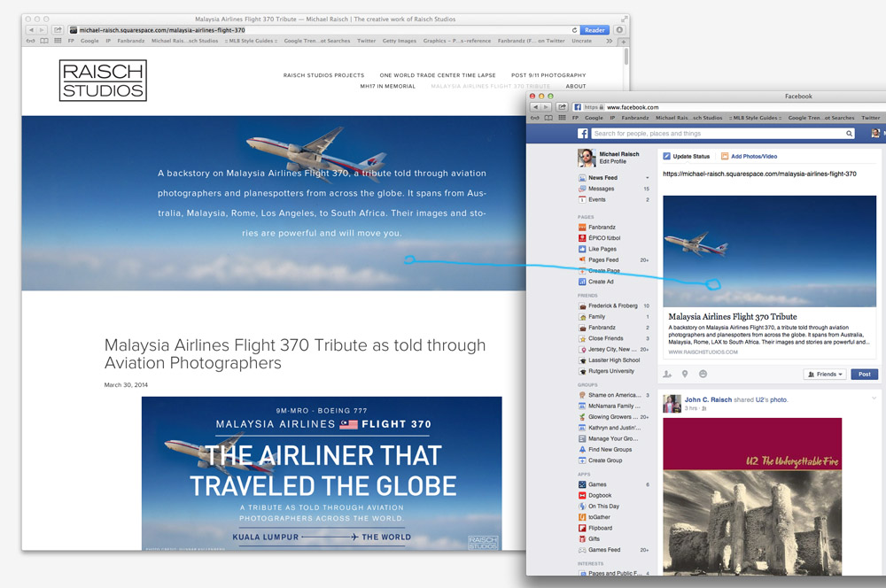Image resolution: width=886 pixels, height=588 pixels.
Task: Click John C. Raisch's avatar on the shared post
Action: click(x=672, y=403)
